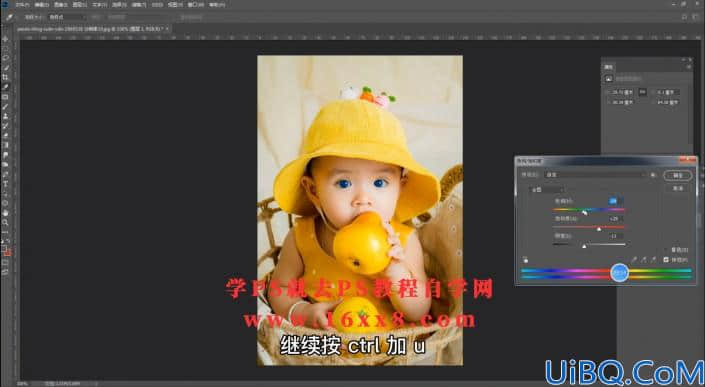Open the 窗口 (Window) menu
Screen dimensions: 705x387
click(x=195, y=5)
